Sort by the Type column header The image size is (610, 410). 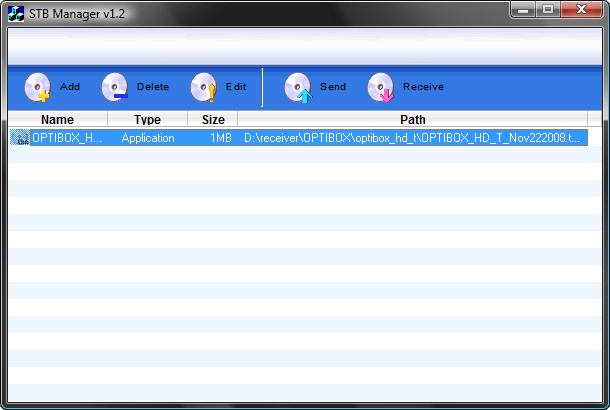point(147,119)
